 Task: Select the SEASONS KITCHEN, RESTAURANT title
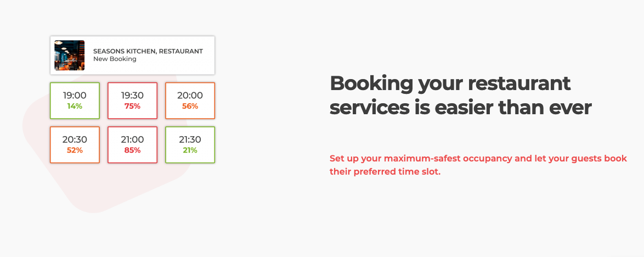(x=148, y=52)
